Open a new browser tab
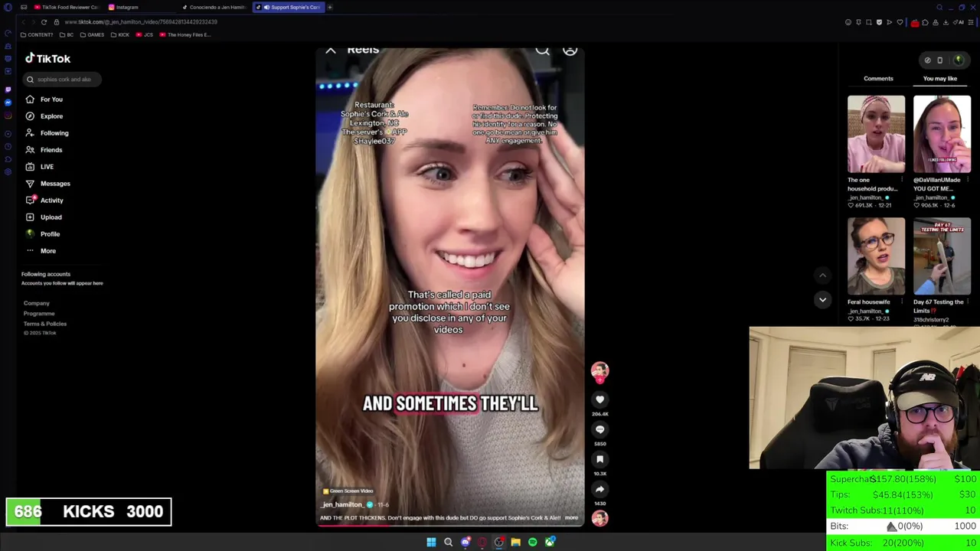The image size is (980, 551). coord(330,7)
